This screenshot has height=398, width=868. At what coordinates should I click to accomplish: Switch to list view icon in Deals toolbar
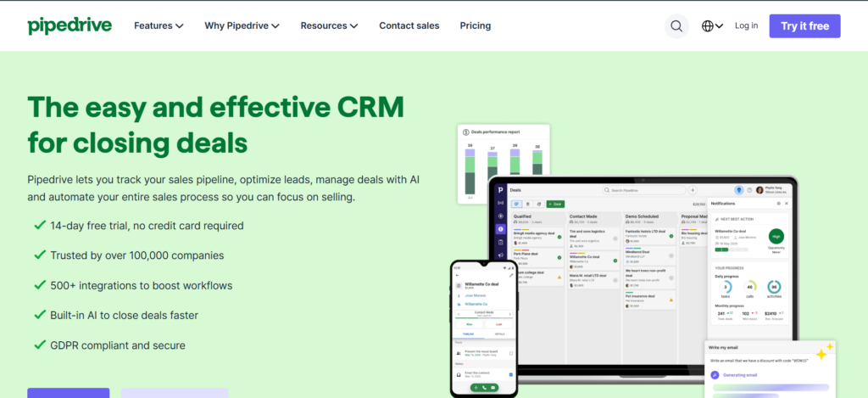(528, 204)
